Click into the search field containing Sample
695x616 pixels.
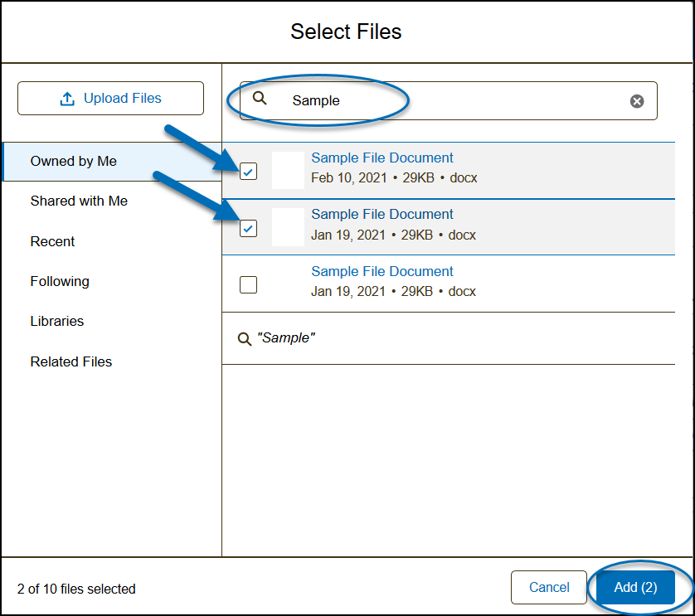(448, 100)
